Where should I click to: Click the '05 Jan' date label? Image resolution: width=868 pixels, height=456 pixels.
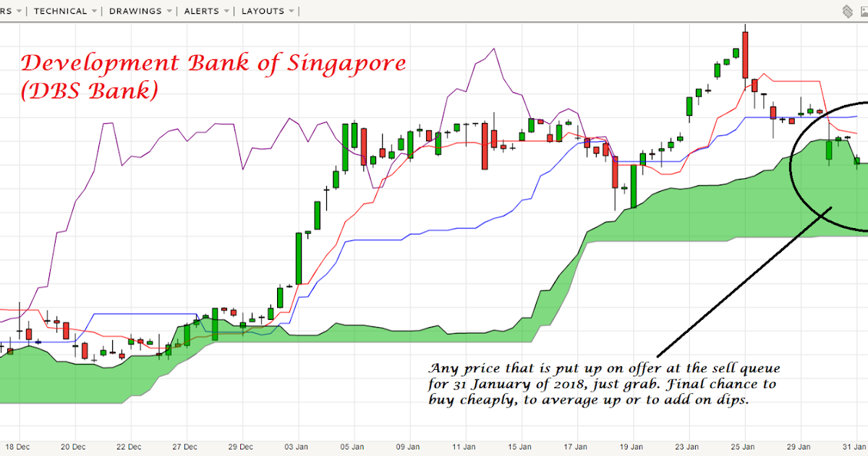coord(353,447)
